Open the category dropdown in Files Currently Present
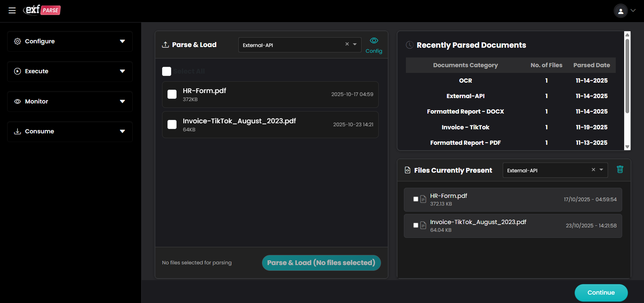Screen dimensions: 644x303 (x=601, y=170)
